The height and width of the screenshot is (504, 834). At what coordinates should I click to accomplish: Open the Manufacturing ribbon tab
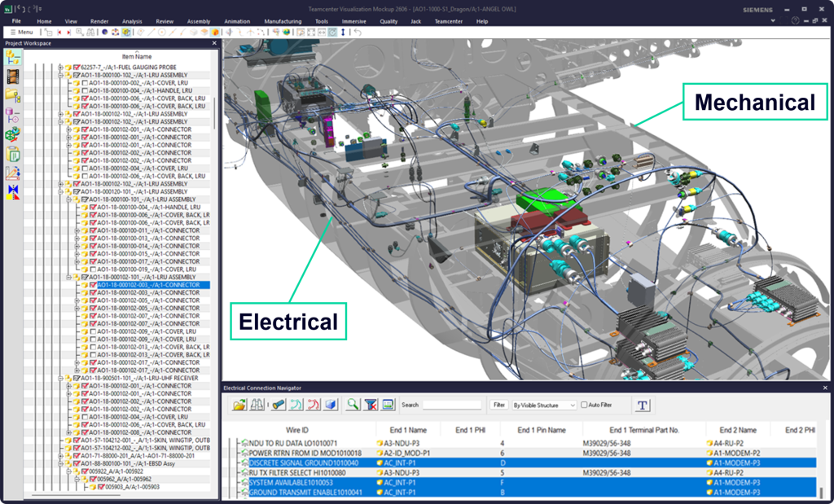283,21
